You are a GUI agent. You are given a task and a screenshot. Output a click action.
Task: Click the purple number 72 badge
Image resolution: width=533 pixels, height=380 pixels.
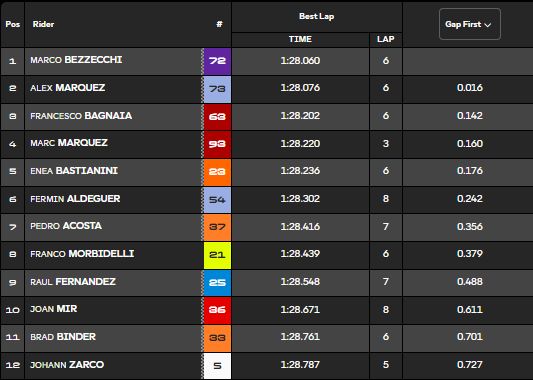pyautogui.click(x=217, y=61)
